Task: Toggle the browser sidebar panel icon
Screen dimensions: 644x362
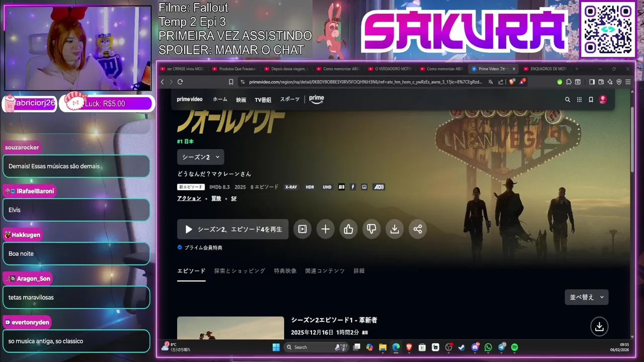Action: 592,82
